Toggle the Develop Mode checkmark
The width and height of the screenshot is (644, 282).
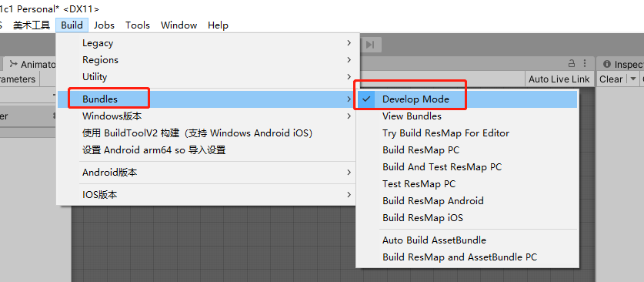(x=367, y=99)
